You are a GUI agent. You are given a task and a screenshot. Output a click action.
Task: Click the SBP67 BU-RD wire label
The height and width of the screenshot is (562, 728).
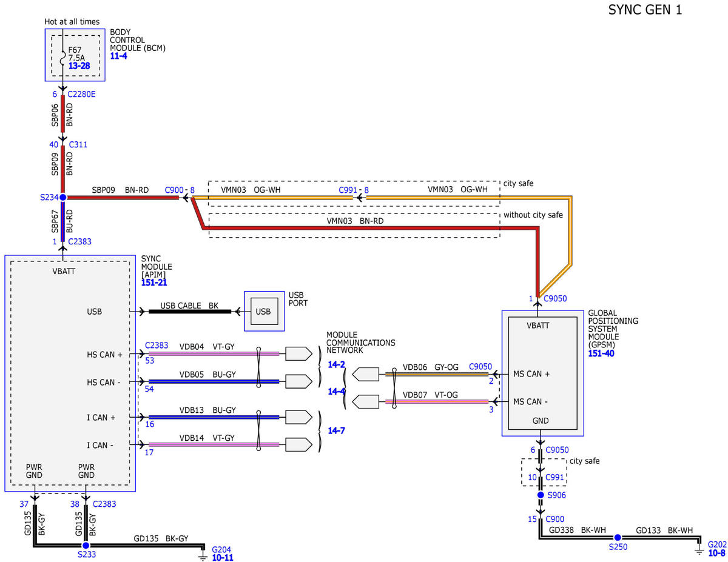[62, 221]
